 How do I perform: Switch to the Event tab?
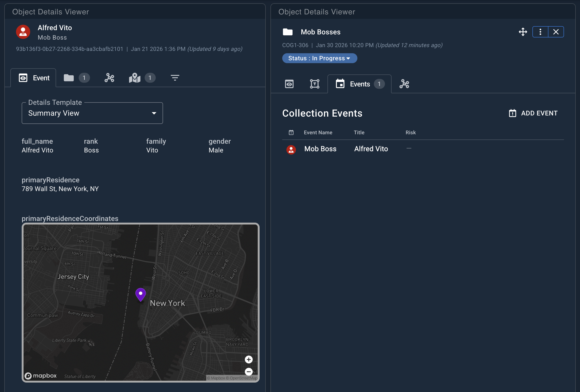coord(34,78)
